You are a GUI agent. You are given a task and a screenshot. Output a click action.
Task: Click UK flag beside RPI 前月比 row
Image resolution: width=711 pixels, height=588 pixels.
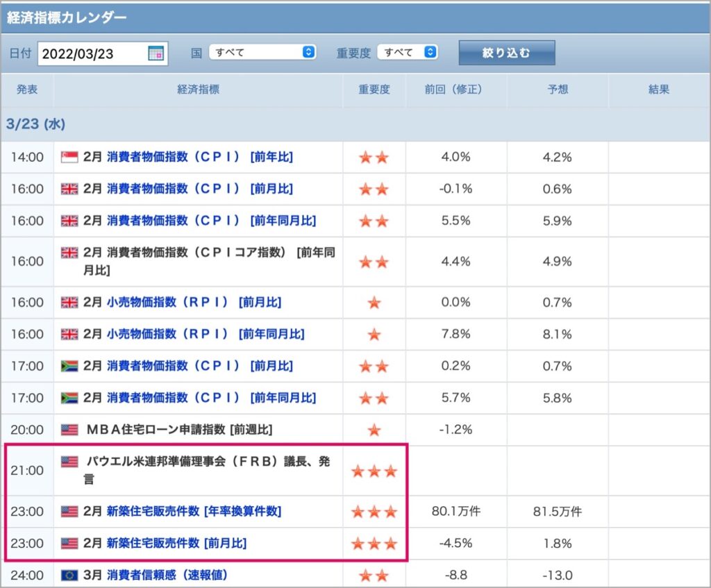coord(69,303)
